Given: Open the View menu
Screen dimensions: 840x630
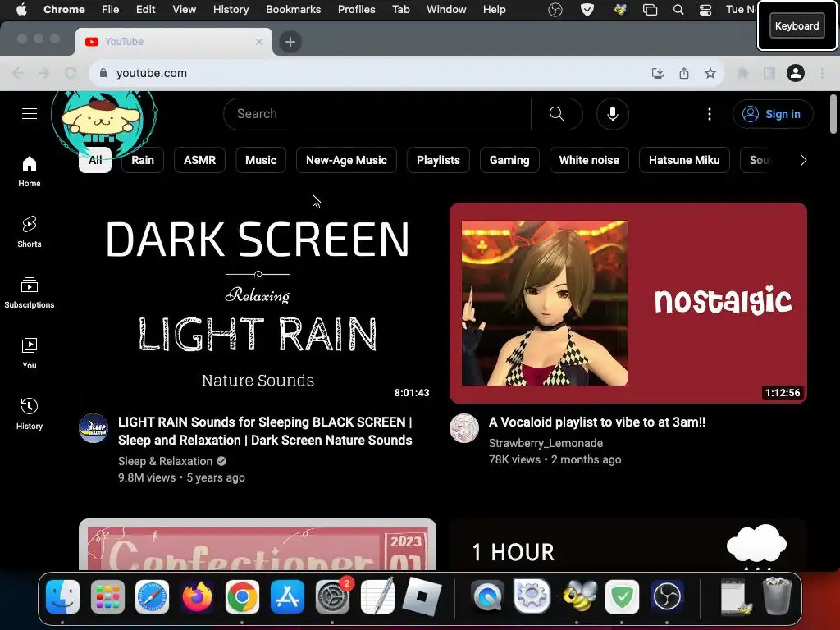Looking at the screenshot, I should pyautogui.click(x=184, y=10).
